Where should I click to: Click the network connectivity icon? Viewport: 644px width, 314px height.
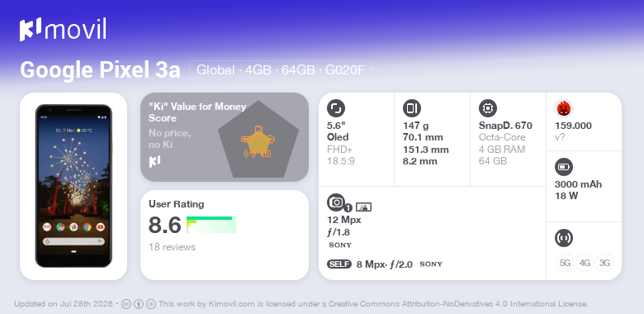[564, 238]
